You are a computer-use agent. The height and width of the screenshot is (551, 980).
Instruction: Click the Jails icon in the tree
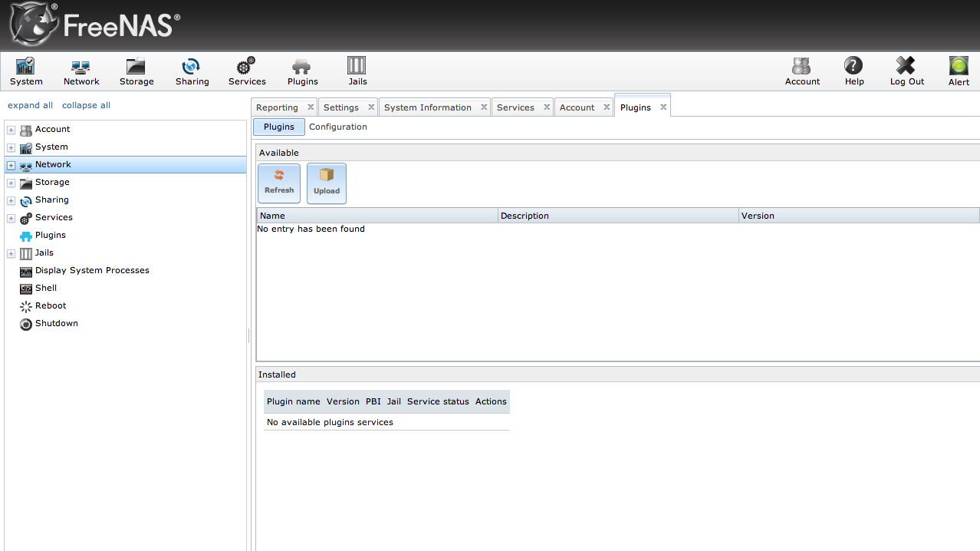pos(26,253)
